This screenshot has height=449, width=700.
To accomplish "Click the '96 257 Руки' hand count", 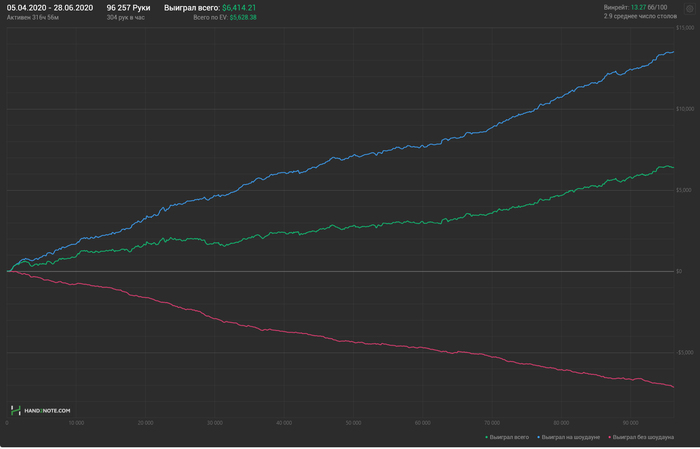I will [129, 8].
